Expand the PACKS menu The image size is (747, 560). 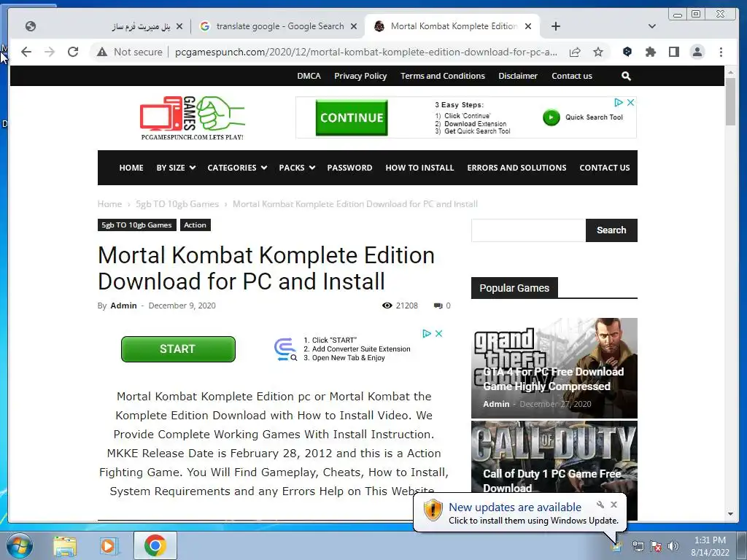point(297,168)
